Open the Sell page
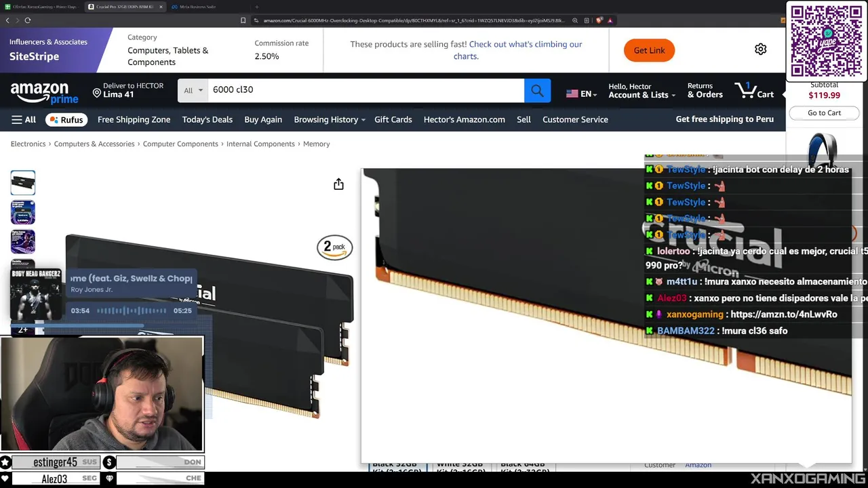Viewport: 868px width, 488px height. point(524,119)
